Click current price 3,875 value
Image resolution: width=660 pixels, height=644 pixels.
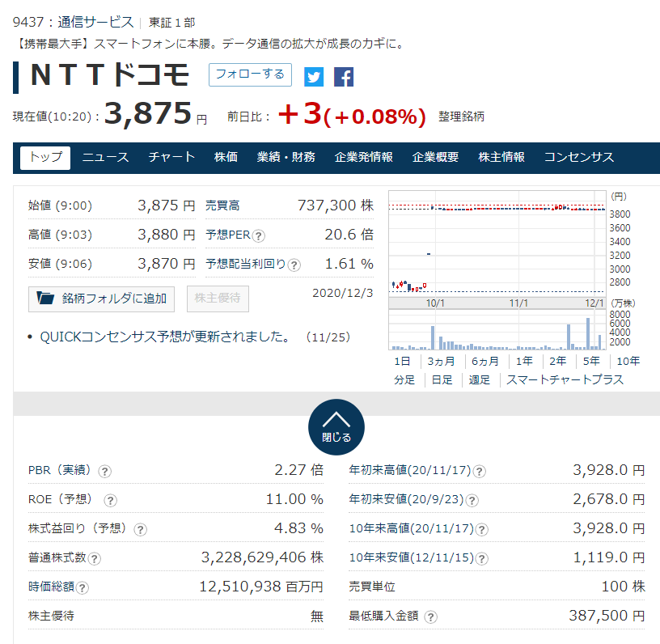[148, 113]
